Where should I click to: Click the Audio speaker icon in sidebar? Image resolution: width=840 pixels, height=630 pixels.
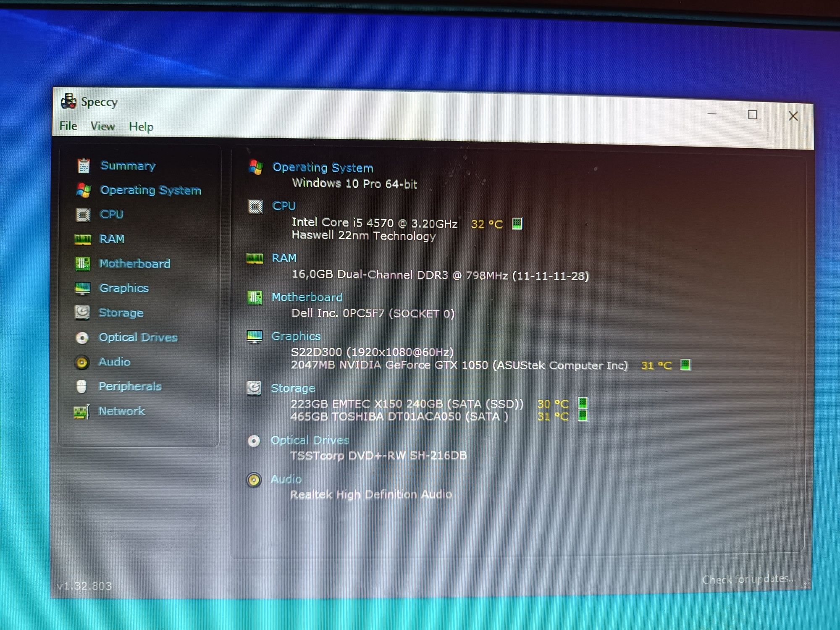tap(82, 362)
